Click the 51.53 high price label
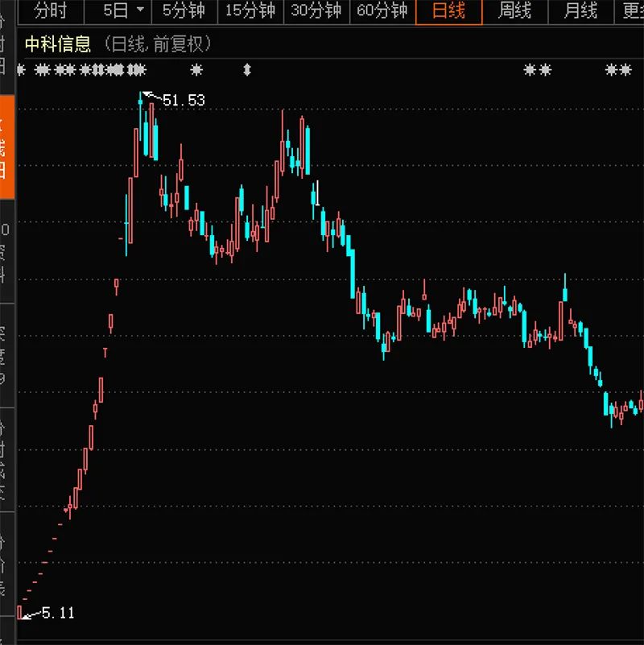The image size is (644, 645). (x=184, y=101)
